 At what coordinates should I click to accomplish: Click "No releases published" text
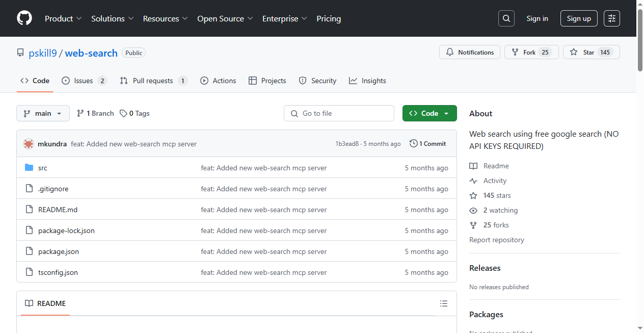499,287
